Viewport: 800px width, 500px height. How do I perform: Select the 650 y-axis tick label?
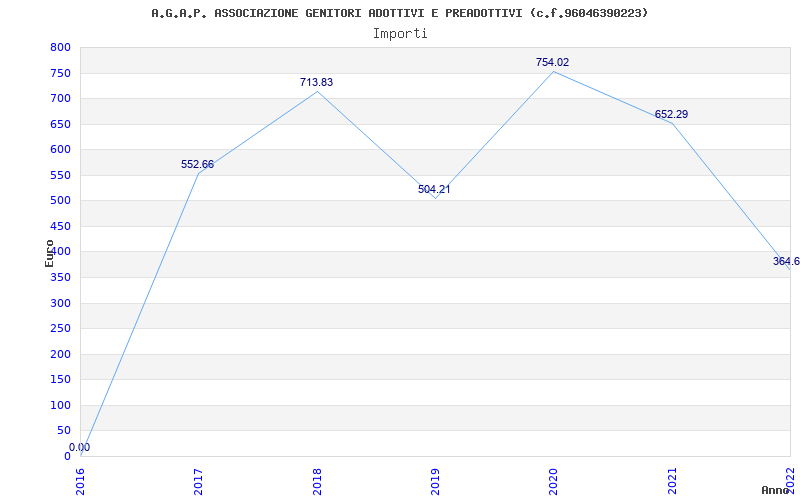click(x=60, y=124)
